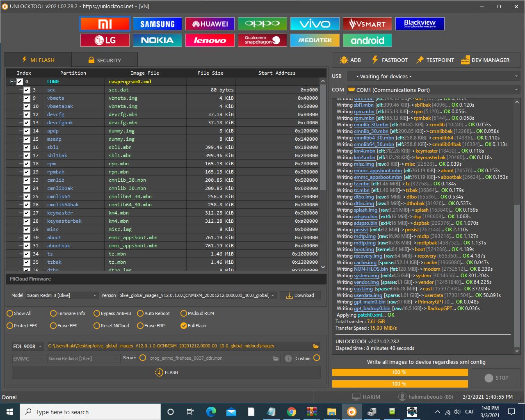Open the Huawei brand section
Viewport: 525px width, 420px height.
tap(210, 24)
